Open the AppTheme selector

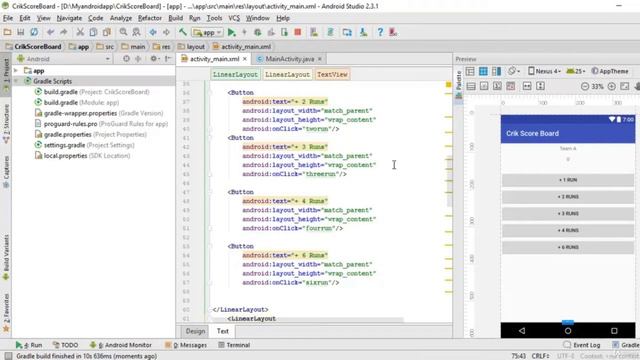pos(610,71)
